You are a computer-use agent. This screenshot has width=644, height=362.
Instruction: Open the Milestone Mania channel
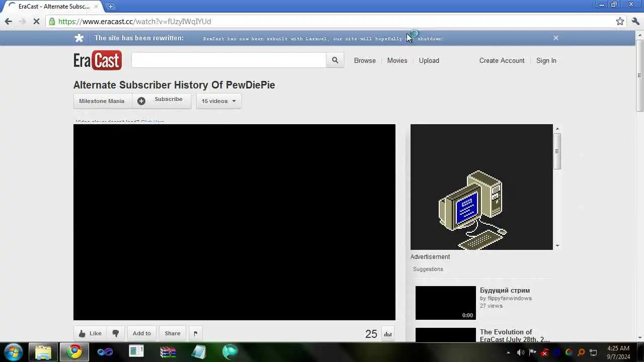(x=102, y=101)
